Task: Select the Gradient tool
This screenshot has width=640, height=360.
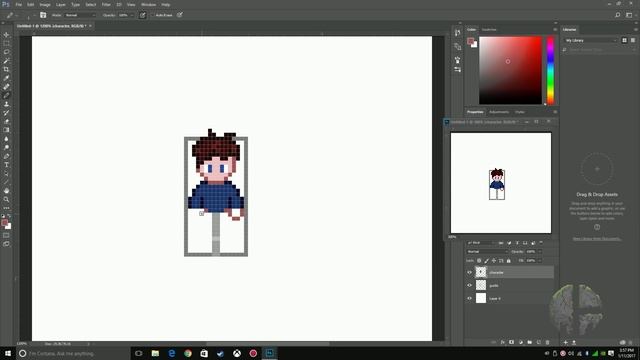Action: point(6,130)
